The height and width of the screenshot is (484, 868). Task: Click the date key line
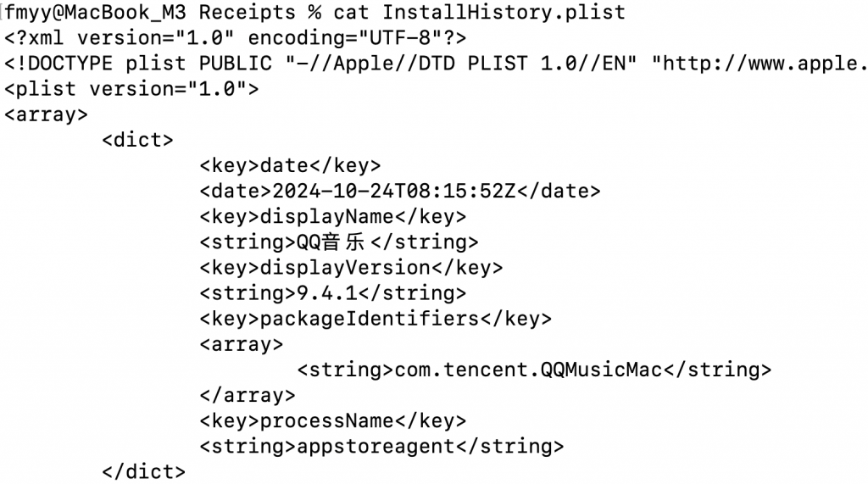point(290,165)
